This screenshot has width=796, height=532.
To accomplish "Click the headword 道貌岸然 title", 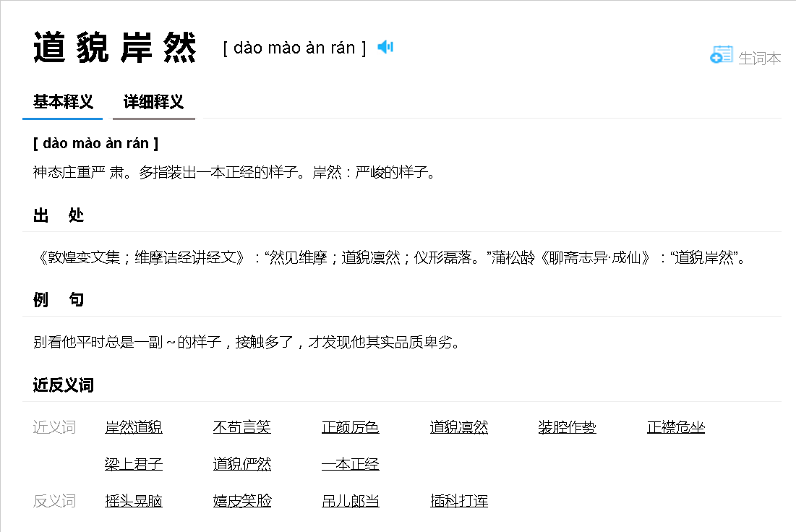I will coord(114,46).
